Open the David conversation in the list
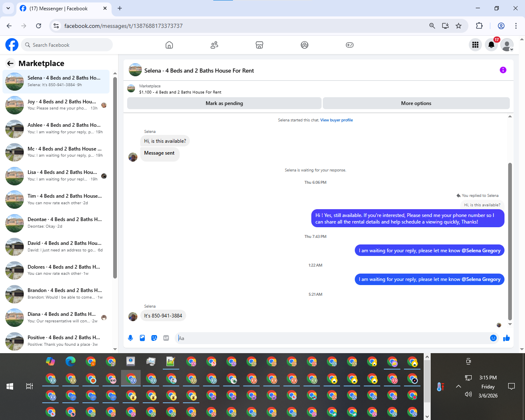525x420 pixels. coord(56,247)
